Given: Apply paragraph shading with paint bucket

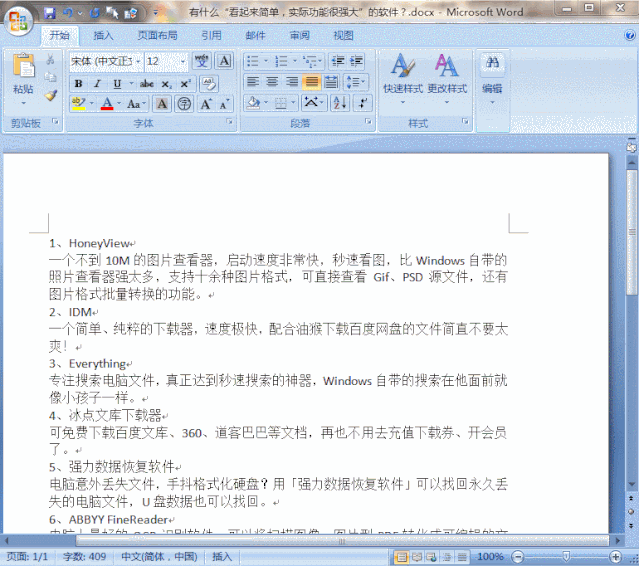Looking at the screenshot, I should coord(253,104).
